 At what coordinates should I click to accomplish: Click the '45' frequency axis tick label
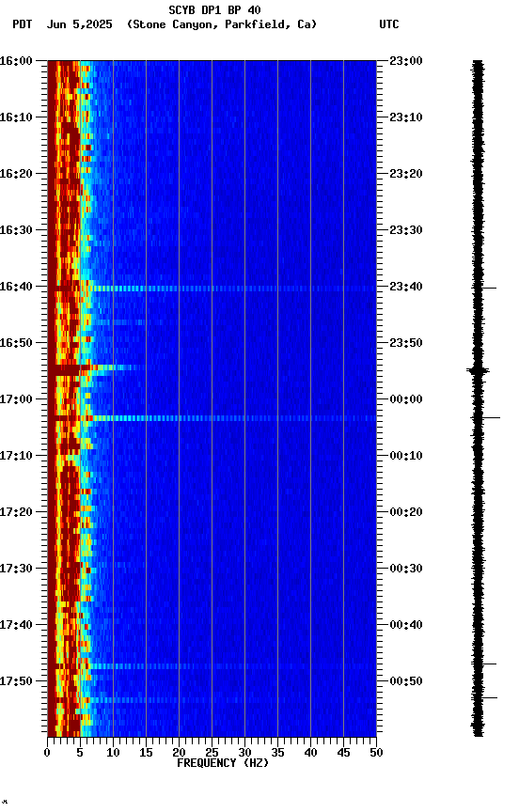click(x=343, y=753)
